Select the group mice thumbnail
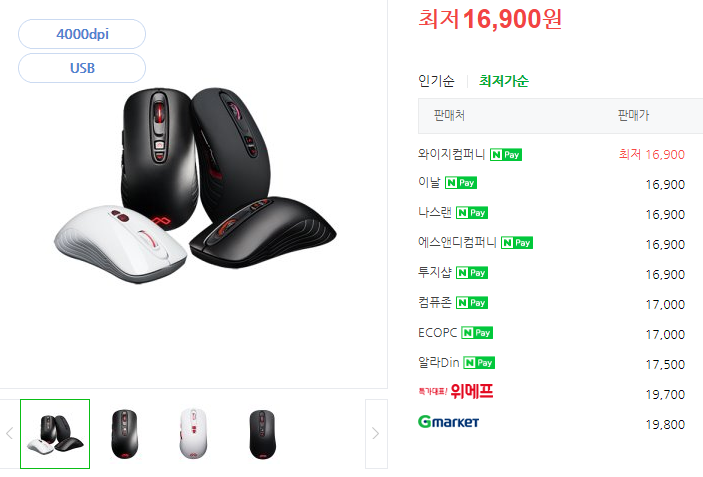 55,434
